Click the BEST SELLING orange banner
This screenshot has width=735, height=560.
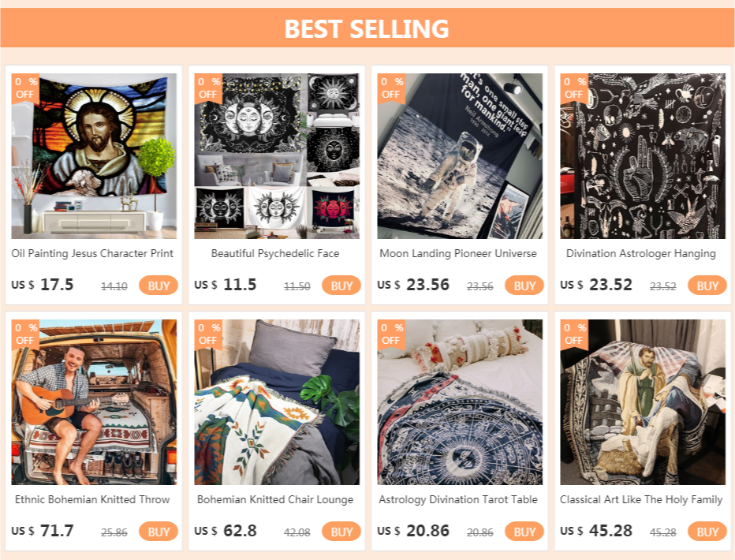coord(367,28)
